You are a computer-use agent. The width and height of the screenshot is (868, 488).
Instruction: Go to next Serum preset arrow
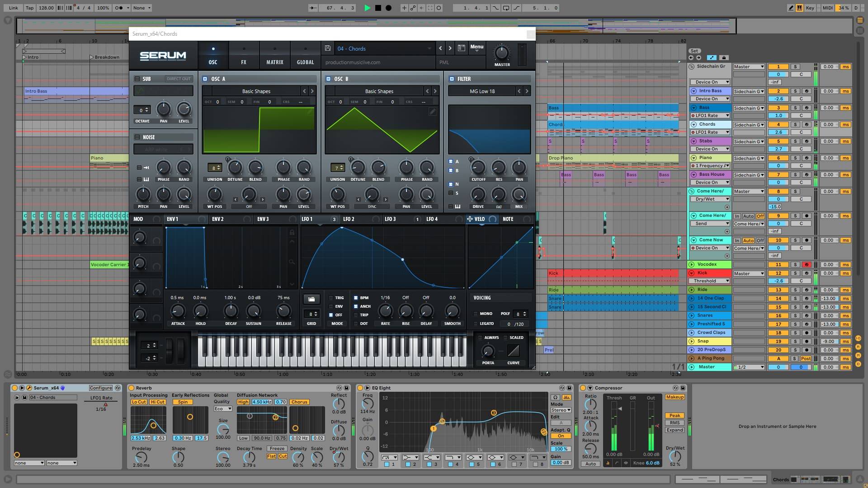450,48
